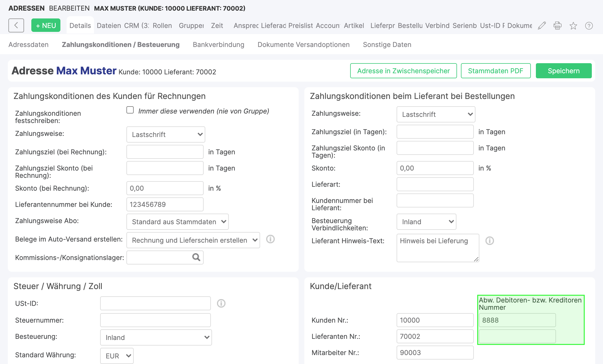The width and height of the screenshot is (603, 364).
Task: Open the Sonstige Daten tab
Action: 387,45
